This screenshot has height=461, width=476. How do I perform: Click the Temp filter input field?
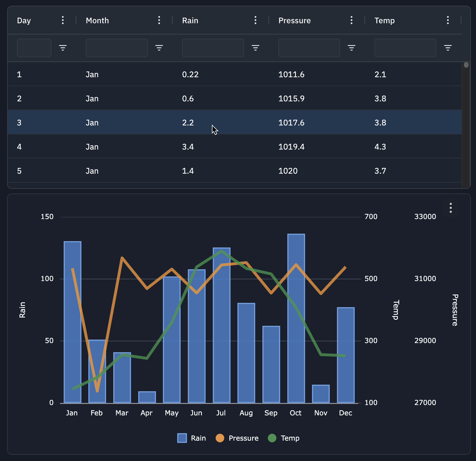(405, 48)
